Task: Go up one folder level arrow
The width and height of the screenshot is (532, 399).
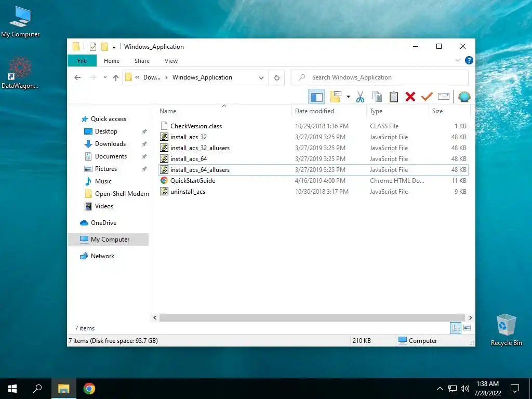Action: pyautogui.click(x=116, y=78)
